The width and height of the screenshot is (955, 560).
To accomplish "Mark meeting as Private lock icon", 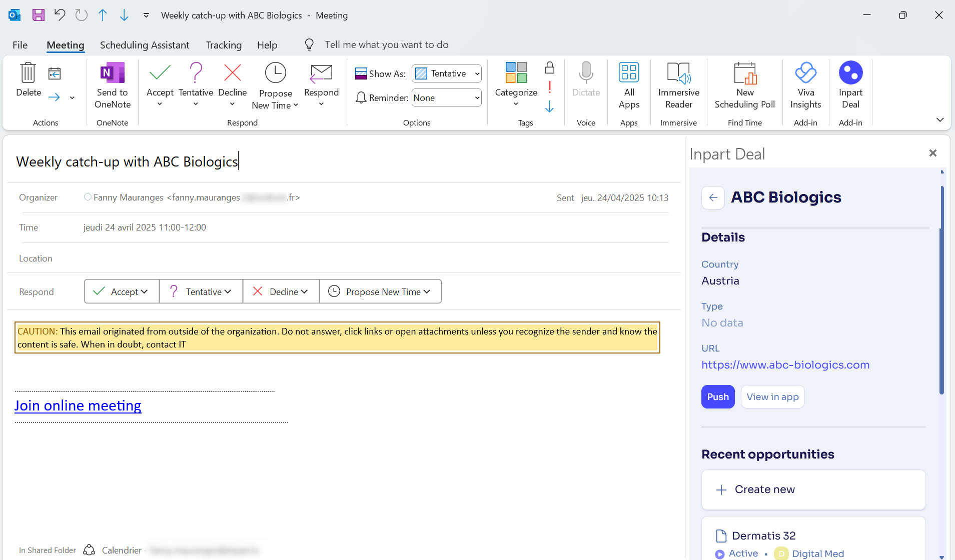I will pos(550,67).
